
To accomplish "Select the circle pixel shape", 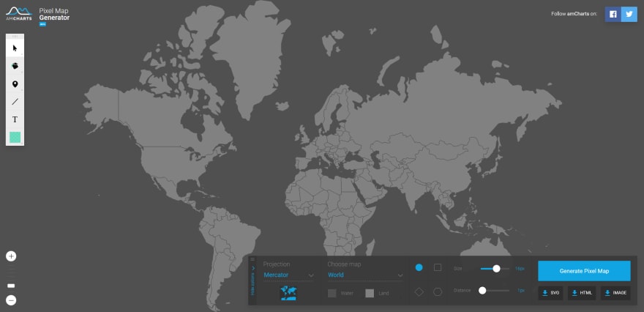I will click(x=419, y=267).
